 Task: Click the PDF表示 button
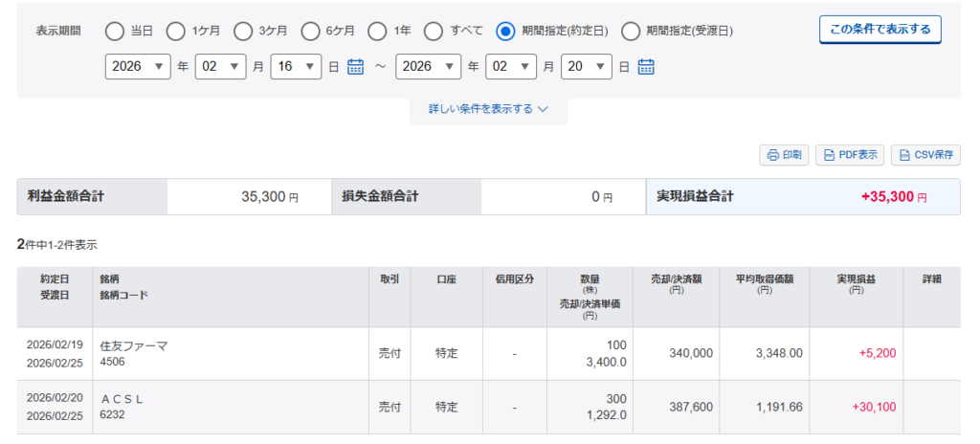pos(850,155)
